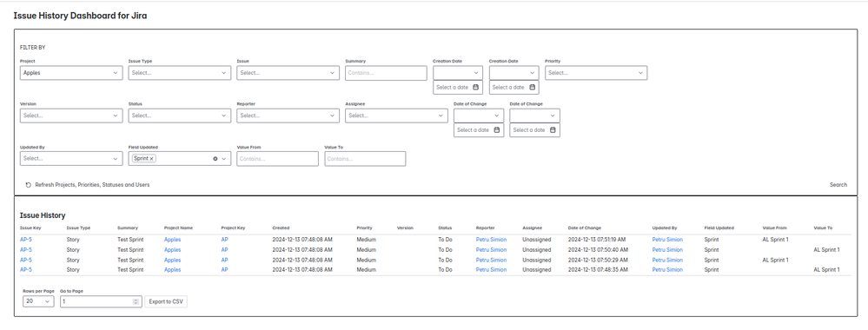Click 'AL Sprint 1' Value From in the 07:50:29 AM row
Image resolution: width=868 pixels, height=330 pixels.
(775, 260)
